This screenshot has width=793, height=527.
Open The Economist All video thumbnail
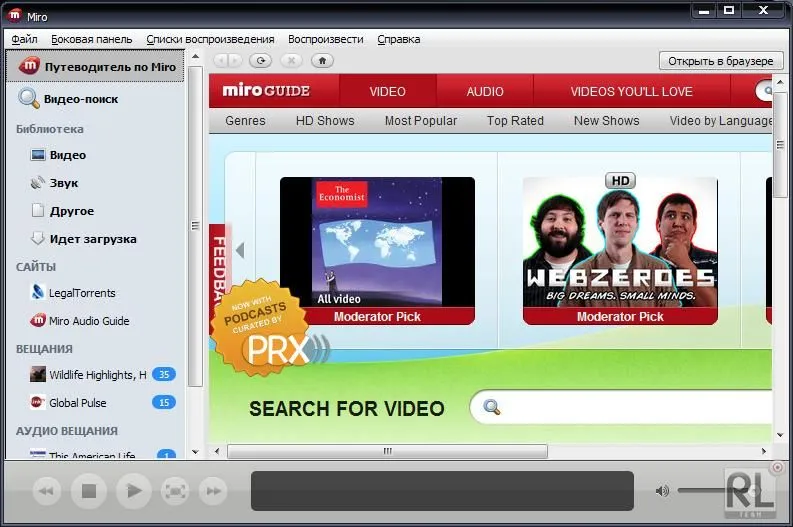pyautogui.click(x=377, y=250)
